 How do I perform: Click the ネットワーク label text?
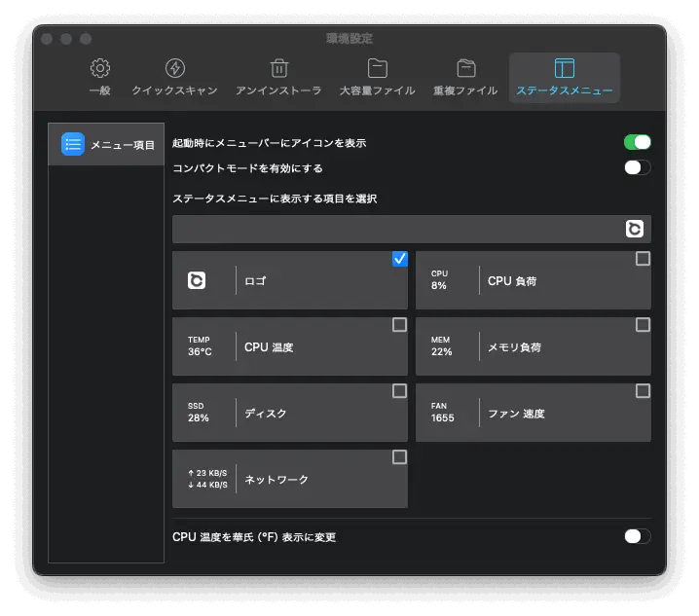coord(276,480)
